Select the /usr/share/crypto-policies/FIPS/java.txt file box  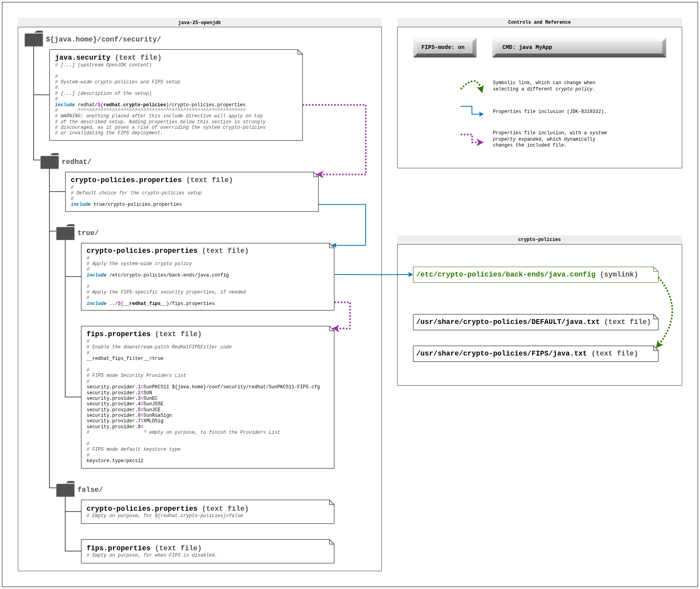(536, 354)
